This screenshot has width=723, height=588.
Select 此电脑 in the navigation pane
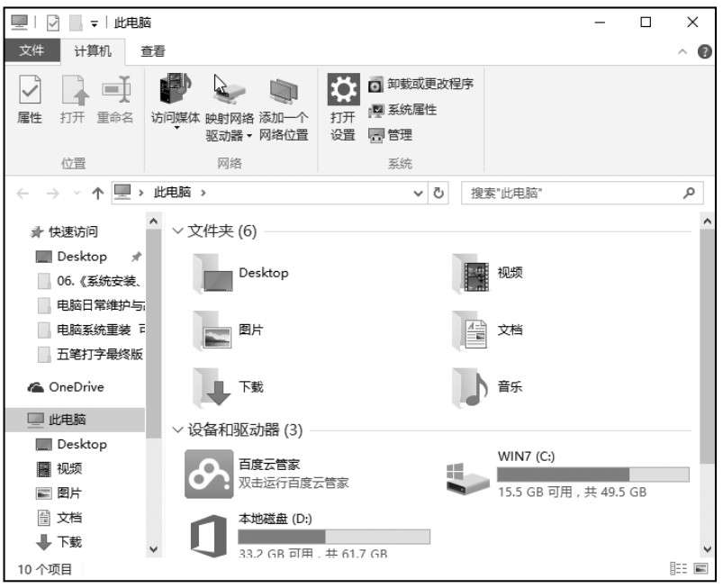tap(76, 420)
